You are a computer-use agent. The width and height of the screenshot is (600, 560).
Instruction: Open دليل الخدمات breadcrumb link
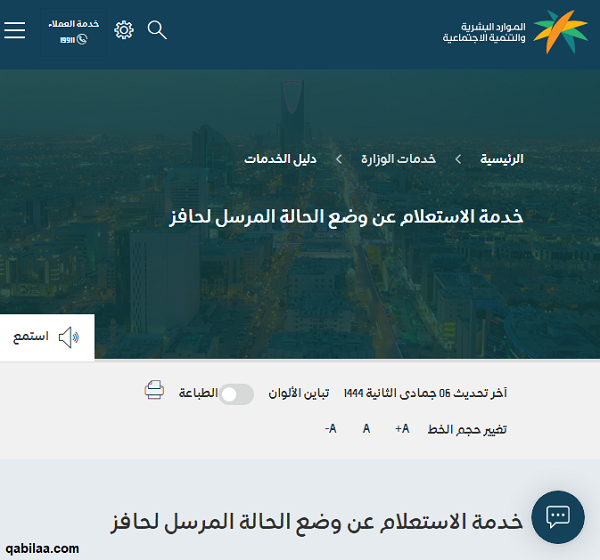click(x=280, y=159)
